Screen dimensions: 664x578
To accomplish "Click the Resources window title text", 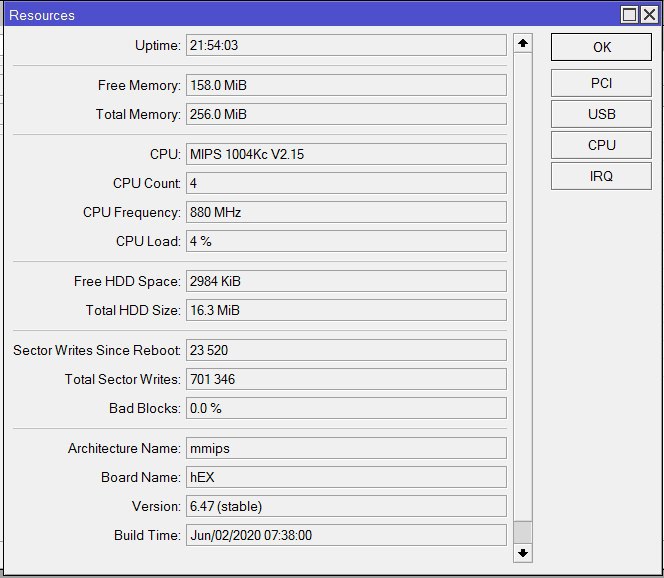I will pos(42,15).
